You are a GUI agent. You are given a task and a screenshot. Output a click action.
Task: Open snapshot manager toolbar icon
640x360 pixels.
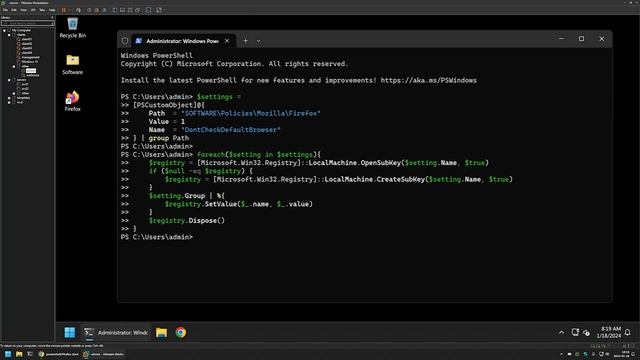(104, 10)
